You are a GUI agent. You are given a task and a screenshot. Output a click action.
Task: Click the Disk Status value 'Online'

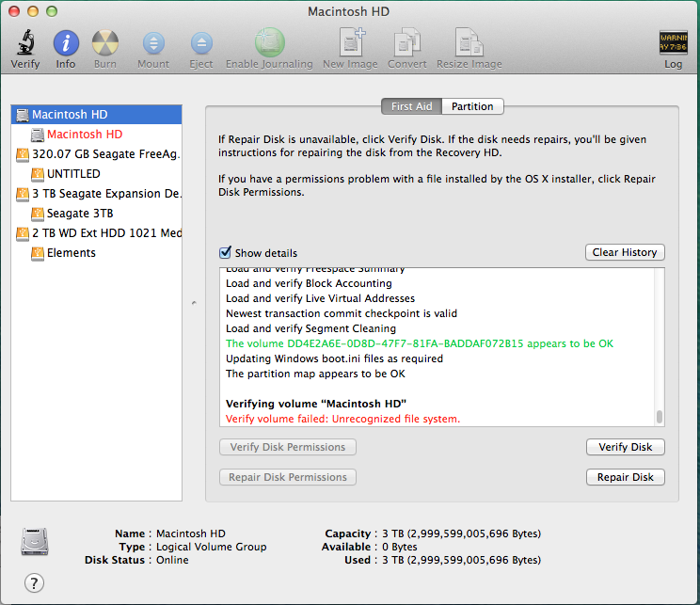click(x=172, y=560)
